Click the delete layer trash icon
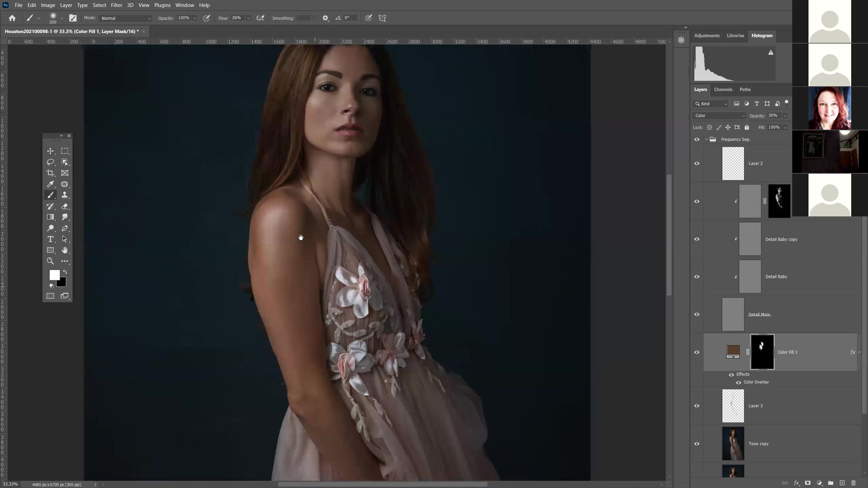The width and height of the screenshot is (868, 488). pyautogui.click(x=853, y=483)
